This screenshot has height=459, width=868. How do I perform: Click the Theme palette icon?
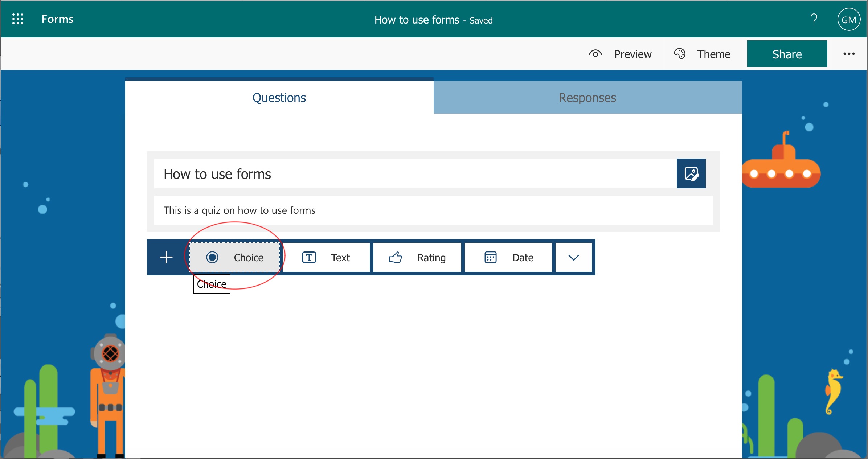pyautogui.click(x=679, y=54)
